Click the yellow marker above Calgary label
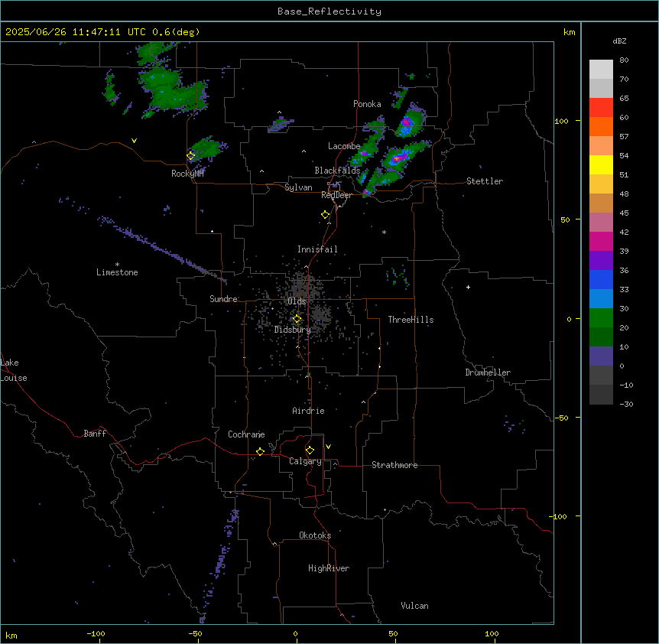The width and height of the screenshot is (659, 644). tap(310, 450)
